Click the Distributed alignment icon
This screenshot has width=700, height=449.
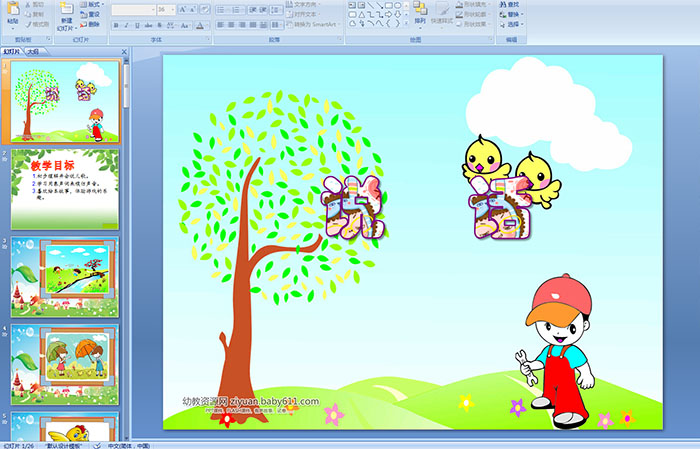[264, 25]
